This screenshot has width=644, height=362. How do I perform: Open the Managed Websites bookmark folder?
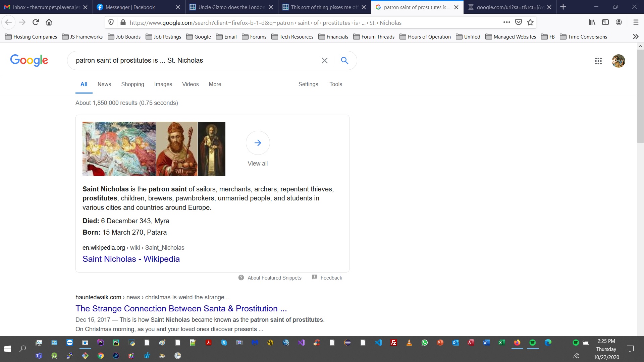pyautogui.click(x=511, y=37)
